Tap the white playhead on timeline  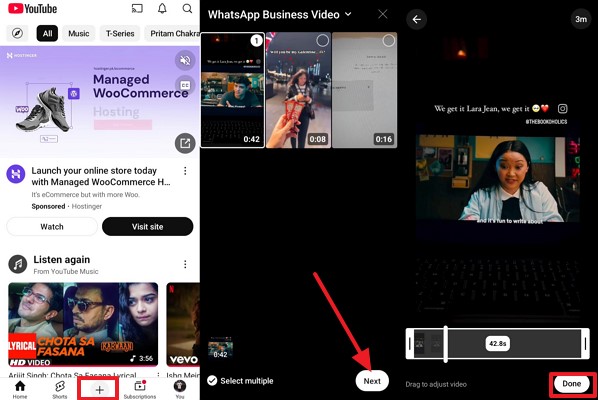[445, 344]
